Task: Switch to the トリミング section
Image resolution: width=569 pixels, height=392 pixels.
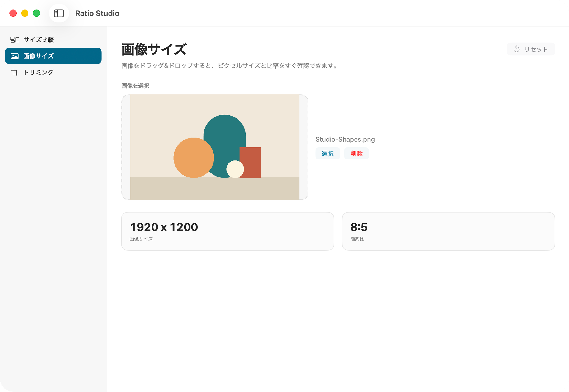Action: (53, 72)
